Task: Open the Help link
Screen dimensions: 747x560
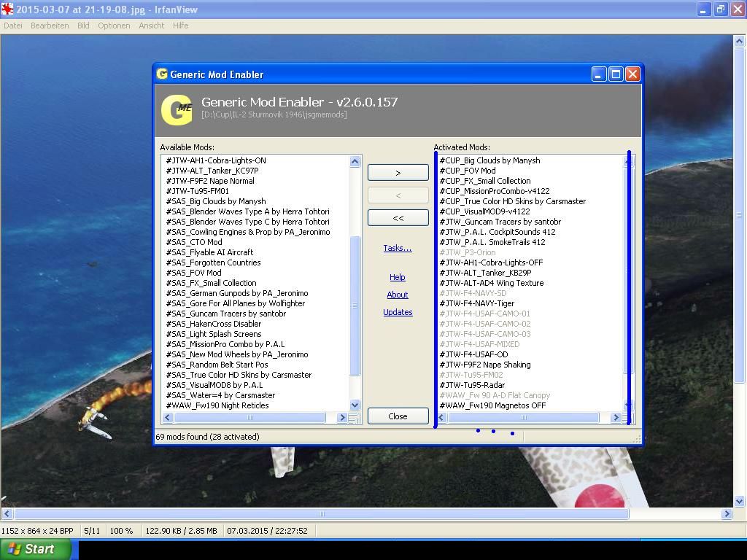Action: [398, 277]
